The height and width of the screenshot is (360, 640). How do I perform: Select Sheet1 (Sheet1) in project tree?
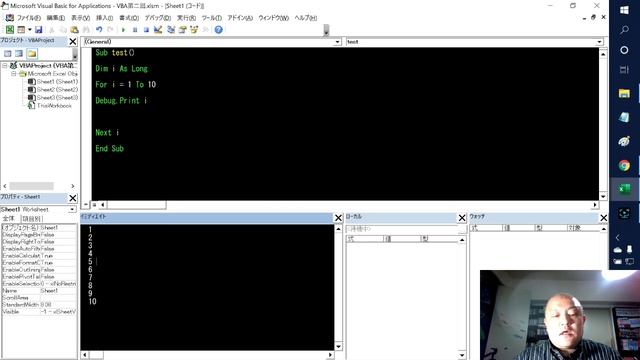53,82
